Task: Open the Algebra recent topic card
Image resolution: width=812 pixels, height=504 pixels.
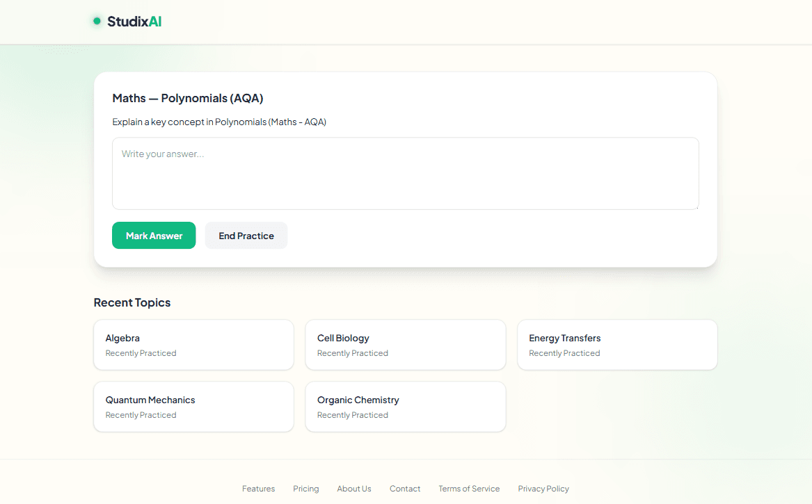Action: (x=193, y=345)
